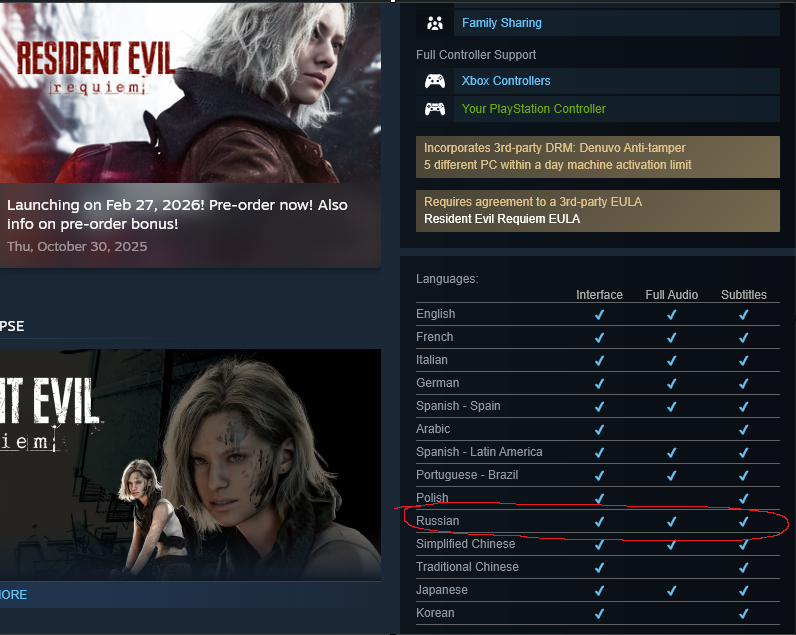
Task: Click the Denuvo Anti-tamper DRM notice
Action: coord(598,157)
